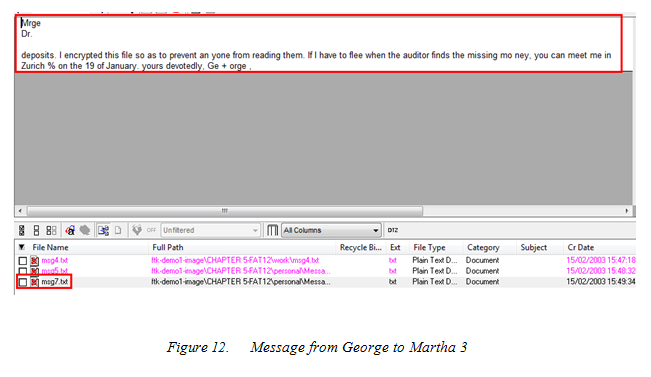651x377 pixels.
Task: Toggle the filter OFF switch
Action: [152, 230]
